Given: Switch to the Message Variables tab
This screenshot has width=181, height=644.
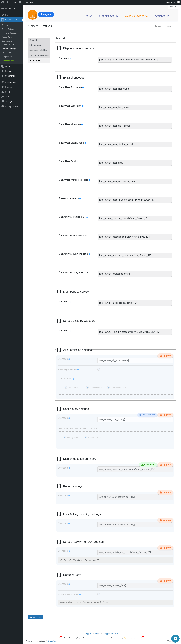Looking at the screenshot, I should [x=38, y=50].
